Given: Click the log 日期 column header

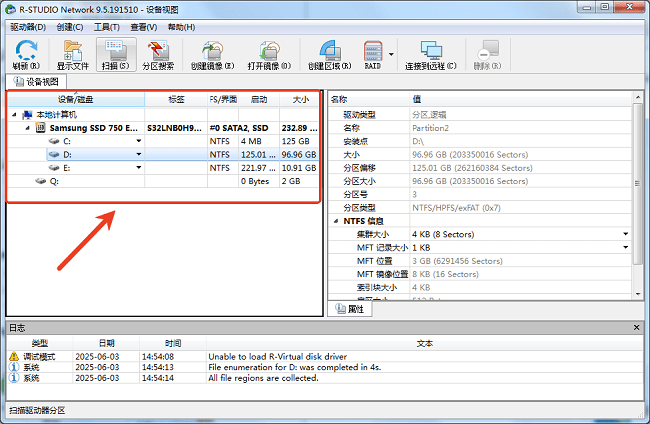Looking at the screenshot, I should 106,343.
